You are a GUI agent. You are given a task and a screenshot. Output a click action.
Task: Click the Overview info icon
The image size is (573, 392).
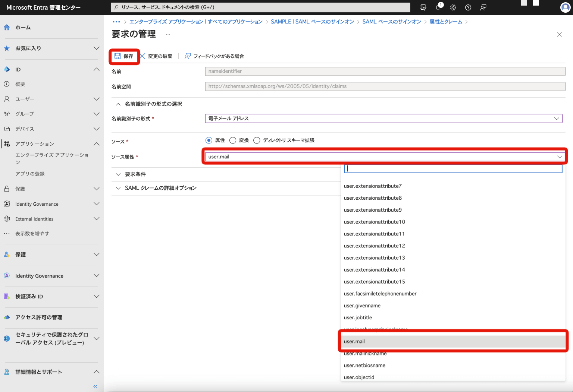[7, 84]
